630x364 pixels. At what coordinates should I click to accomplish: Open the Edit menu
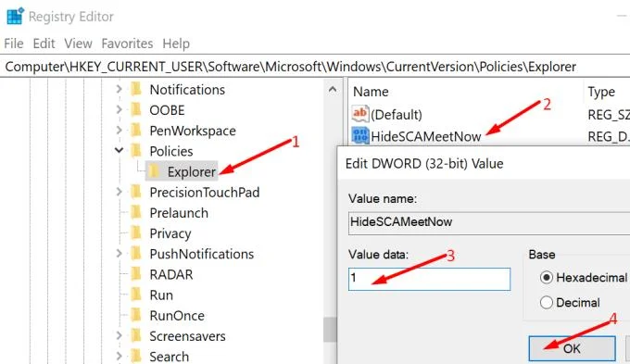44,44
